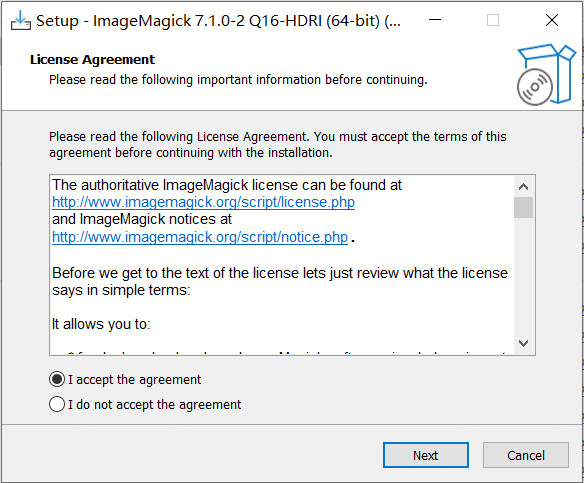The width and height of the screenshot is (584, 483).
Task: Click the "License Agreement" heading
Action: pos(92,60)
